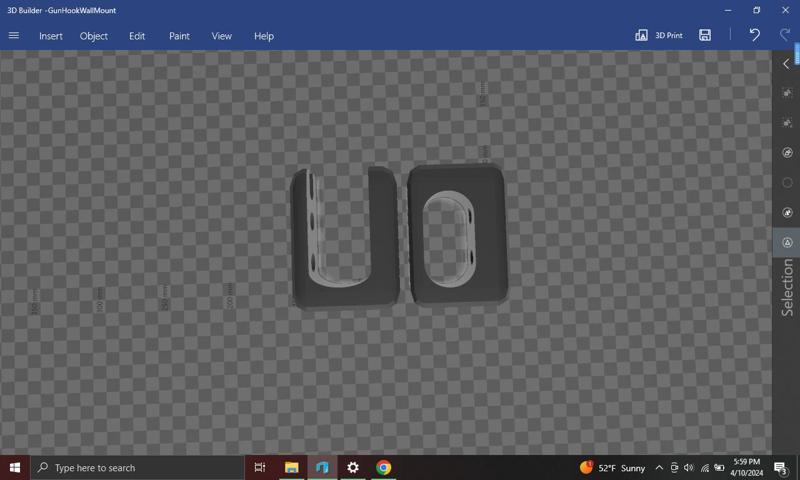
Task: Open the Object menu
Action: 93,36
